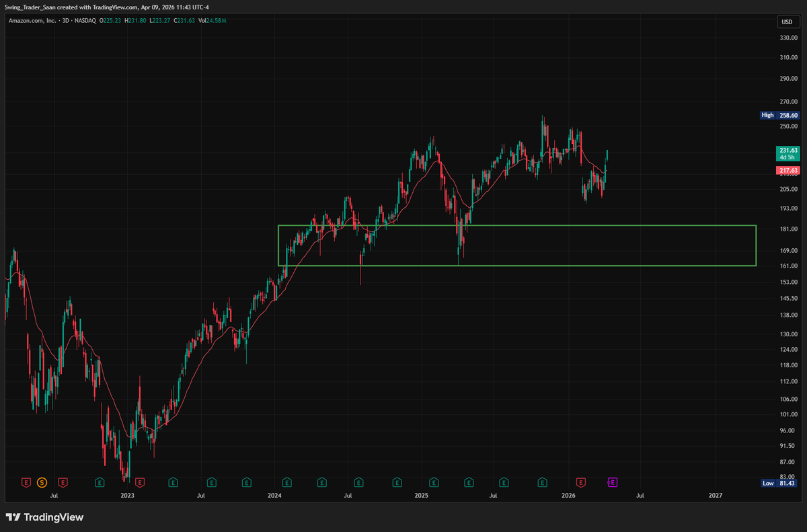Click 181.00 on the price scale
The width and height of the screenshot is (807, 532).
[788, 229]
